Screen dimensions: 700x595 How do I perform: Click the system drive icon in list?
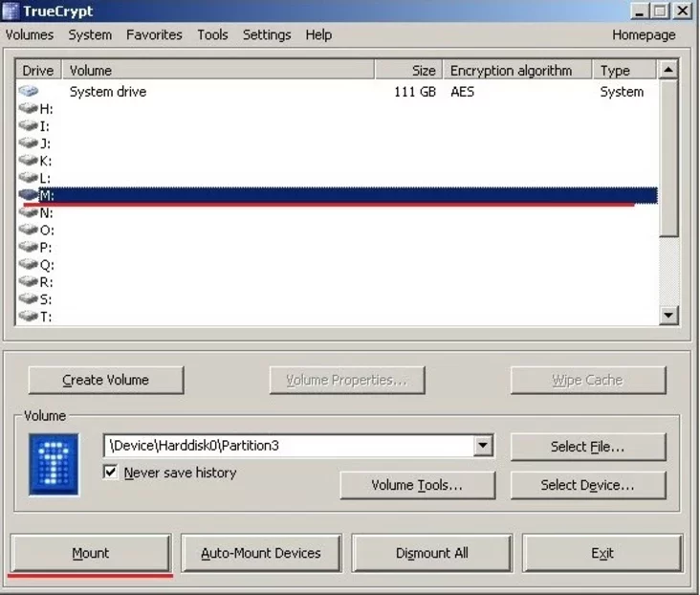(x=28, y=92)
